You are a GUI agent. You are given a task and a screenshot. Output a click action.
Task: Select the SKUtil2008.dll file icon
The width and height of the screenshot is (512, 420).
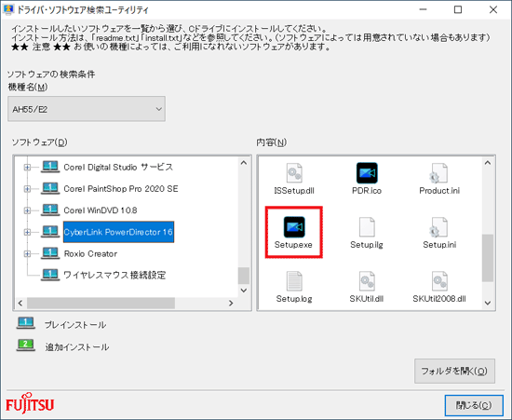pos(438,281)
